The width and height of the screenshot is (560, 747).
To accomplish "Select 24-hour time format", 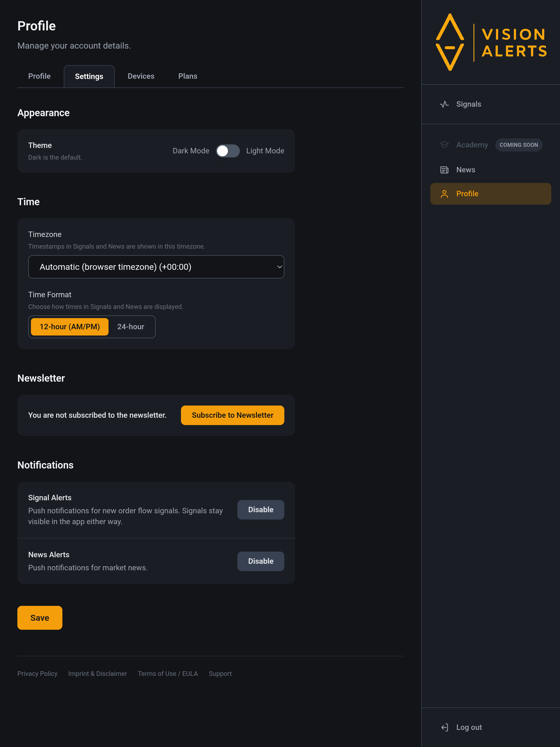I will [131, 327].
